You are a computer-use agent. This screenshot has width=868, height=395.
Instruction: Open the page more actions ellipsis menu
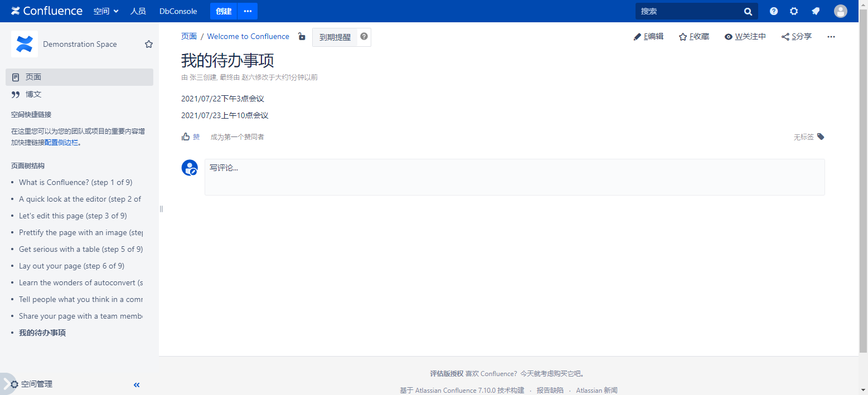coord(831,37)
